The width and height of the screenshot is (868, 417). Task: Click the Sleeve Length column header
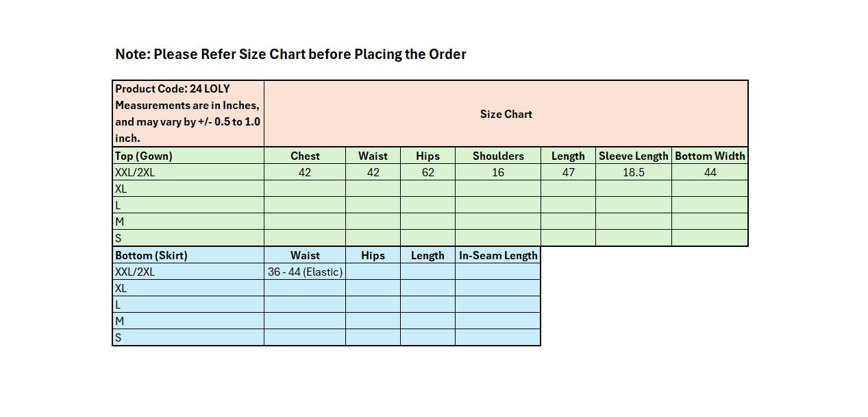click(x=633, y=156)
